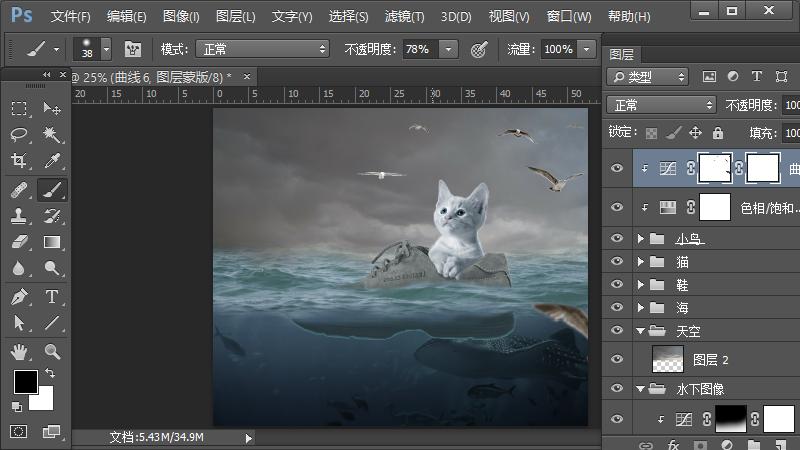Open the 模式 blend mode dropdown
This screenshot has height=450, width=800.
(262, 49)
